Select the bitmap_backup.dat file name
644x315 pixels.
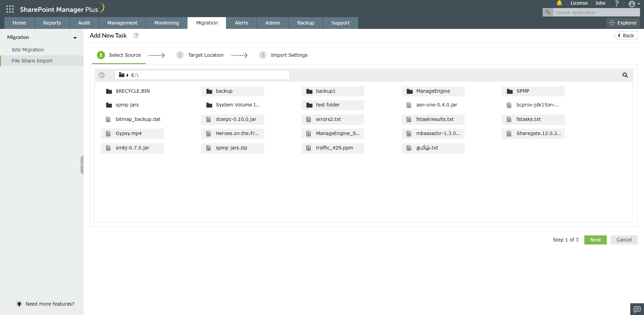pos(138,119)
